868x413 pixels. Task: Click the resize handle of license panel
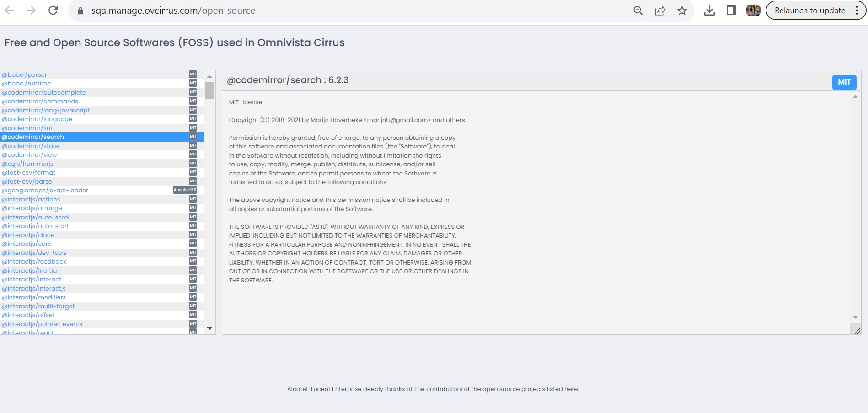pos(857,331)
